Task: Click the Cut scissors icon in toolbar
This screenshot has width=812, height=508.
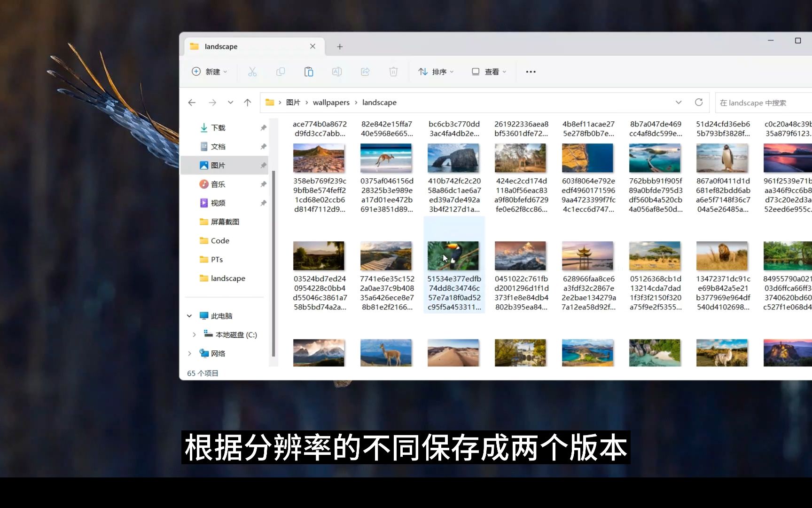Action: pos(252,71)
